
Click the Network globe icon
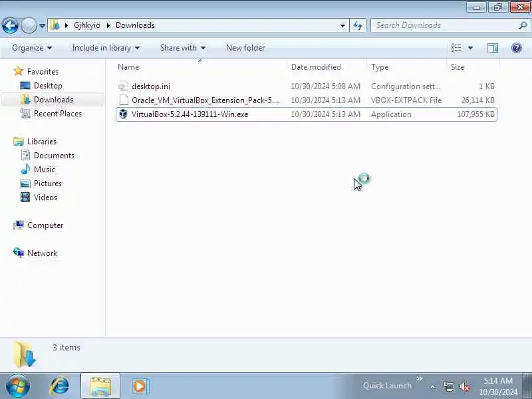coord(19,253)
